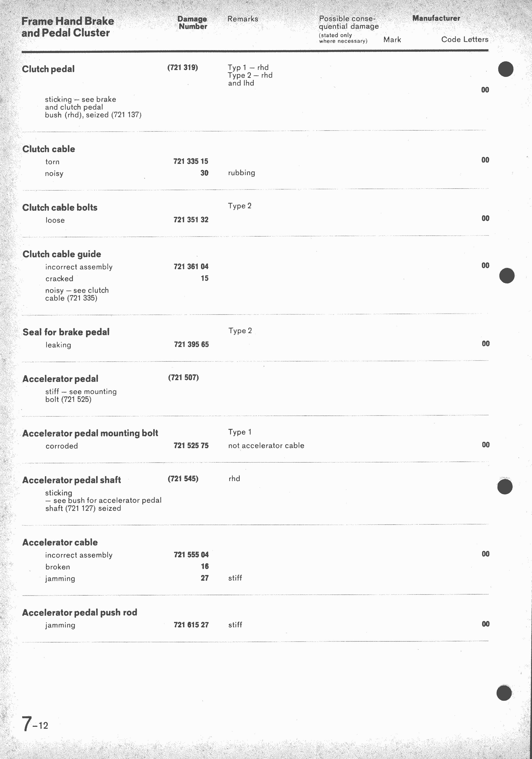The image size is (532, 759).
Task: Click the Seal for brake pedal heading
Action: pyautogui.click(x=66, y=332)
